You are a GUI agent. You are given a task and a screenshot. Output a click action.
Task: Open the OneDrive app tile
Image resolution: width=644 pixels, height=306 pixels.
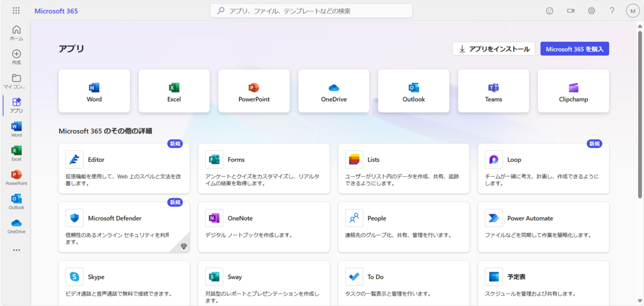334,91
